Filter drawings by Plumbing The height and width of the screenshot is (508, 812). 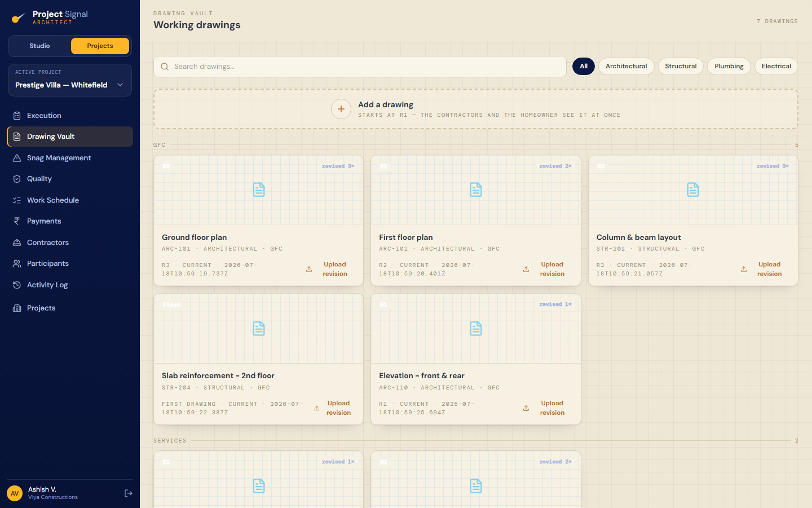(x=729, y=67)
